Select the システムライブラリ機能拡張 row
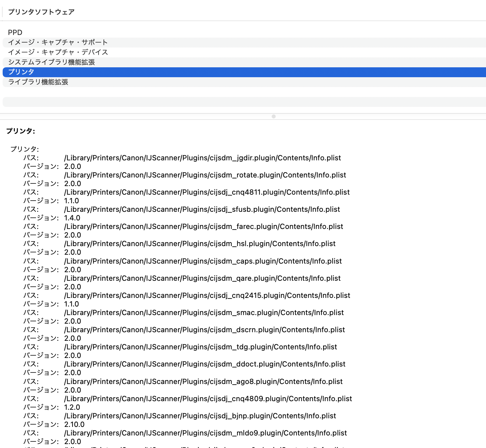The image size is (486, 448). click(244, 62)
